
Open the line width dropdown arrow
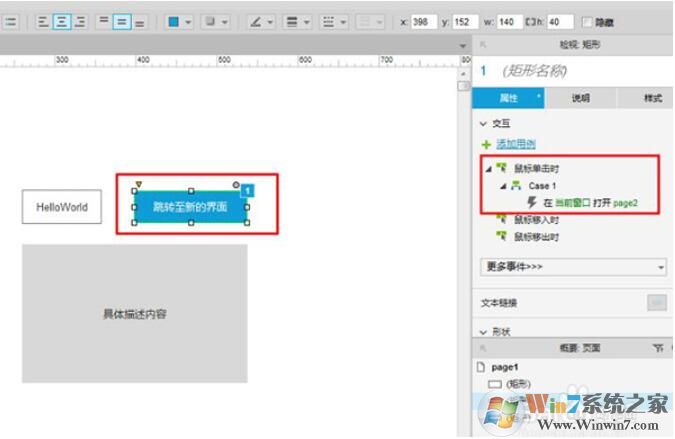(307, 22)
